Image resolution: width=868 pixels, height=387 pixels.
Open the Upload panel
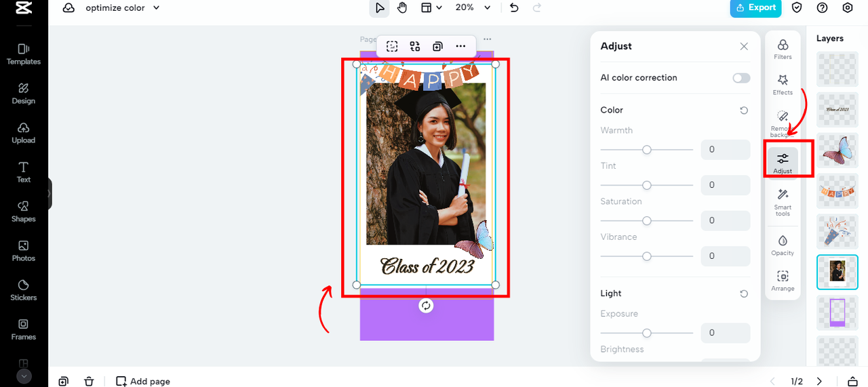pyautogui.click(x=24, y=133)
